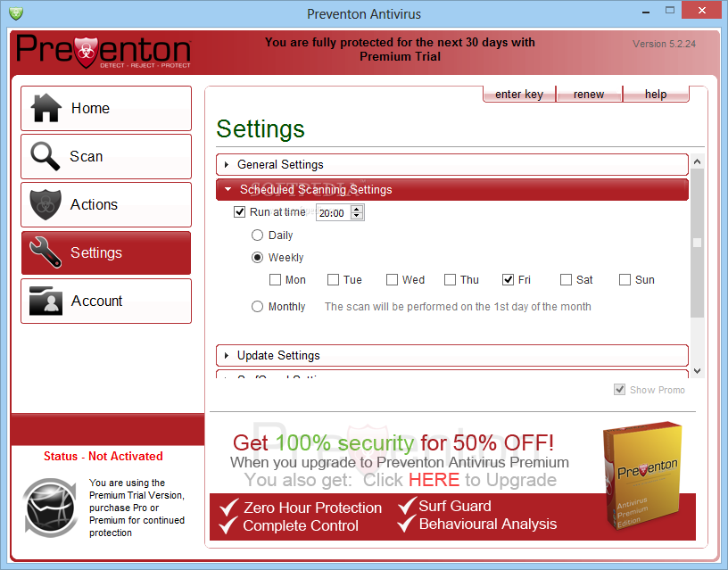The height and width of the screenshot is (570, 728).
Task: Click the renew tab
Action: coord(589,95)
